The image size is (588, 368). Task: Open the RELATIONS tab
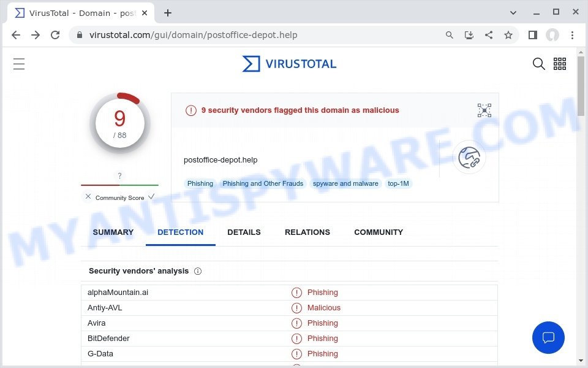click(x=307, y=232)
